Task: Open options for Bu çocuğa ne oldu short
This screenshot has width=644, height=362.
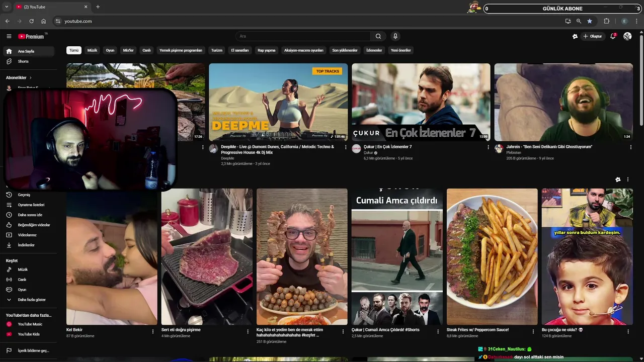Action: (628, 331)
